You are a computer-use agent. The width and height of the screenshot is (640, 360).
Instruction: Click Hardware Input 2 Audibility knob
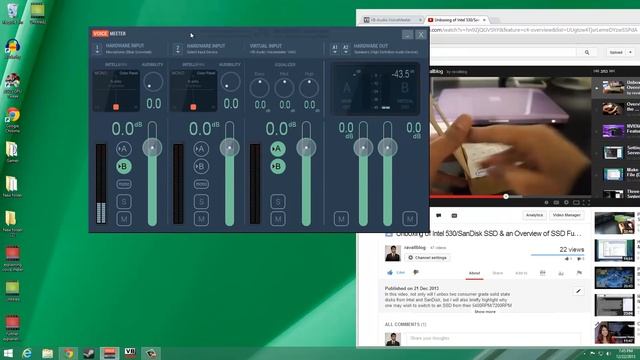click(x=230, y=82)
